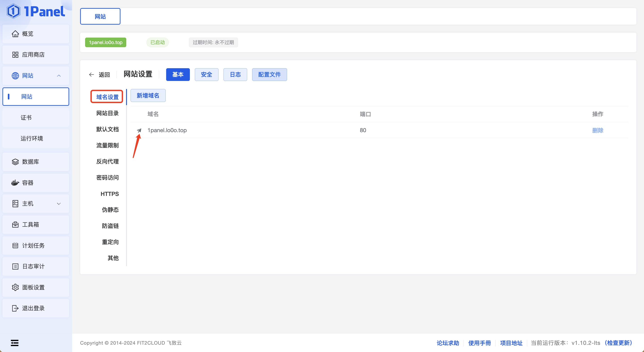Open the 防盗链 side tab
This screenshot has height=352, width=644.
tap(110, 226)
